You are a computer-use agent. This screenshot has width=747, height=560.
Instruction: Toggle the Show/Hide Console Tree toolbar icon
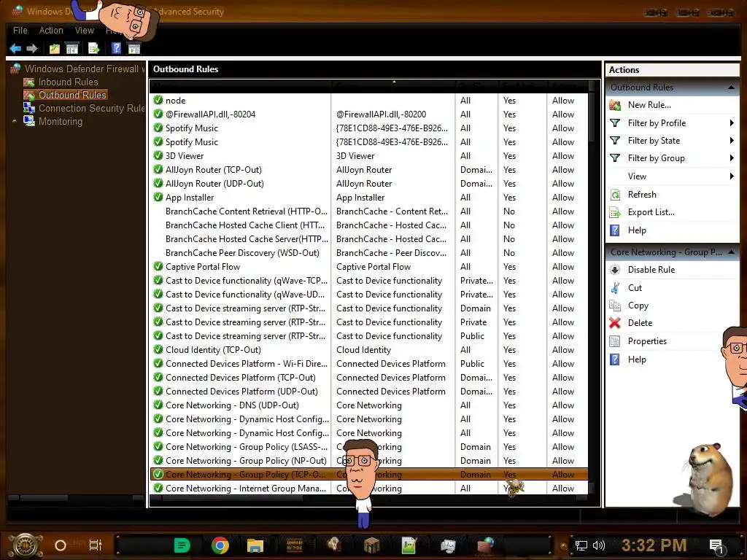pos(72,49)
